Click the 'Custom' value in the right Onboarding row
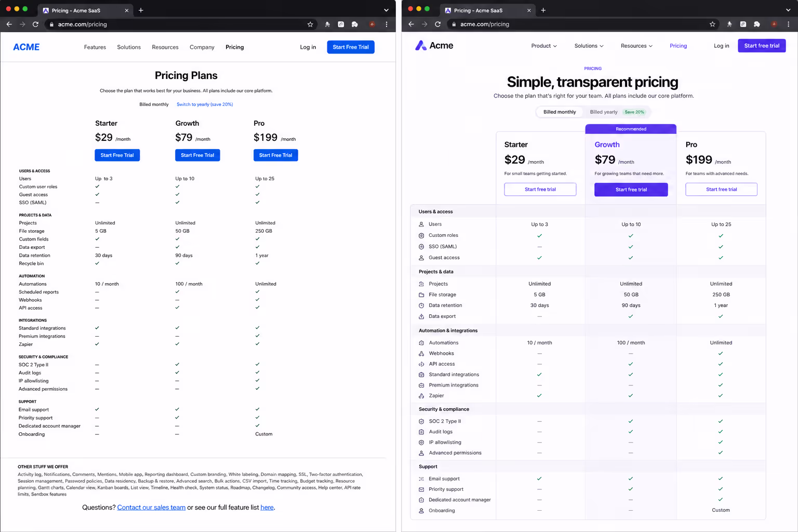 click(721, 510)
